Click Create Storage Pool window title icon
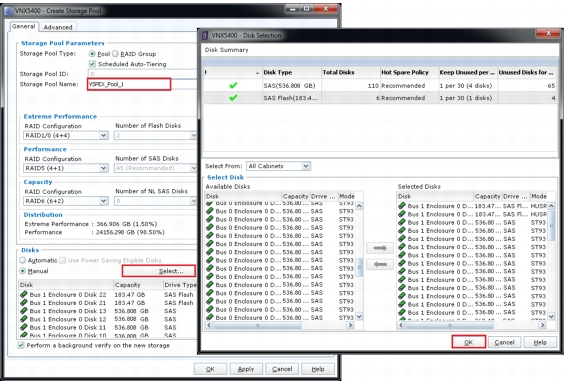 (9, 11)
